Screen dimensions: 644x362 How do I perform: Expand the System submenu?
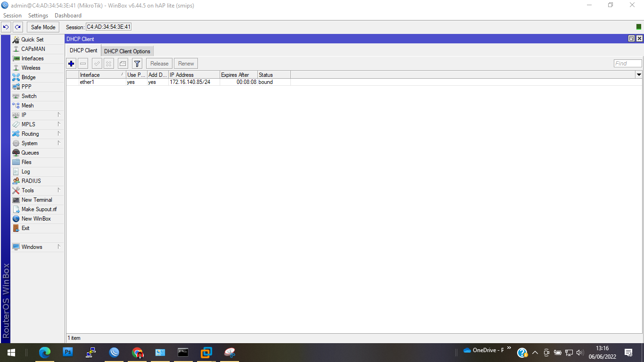pos(37,143)
